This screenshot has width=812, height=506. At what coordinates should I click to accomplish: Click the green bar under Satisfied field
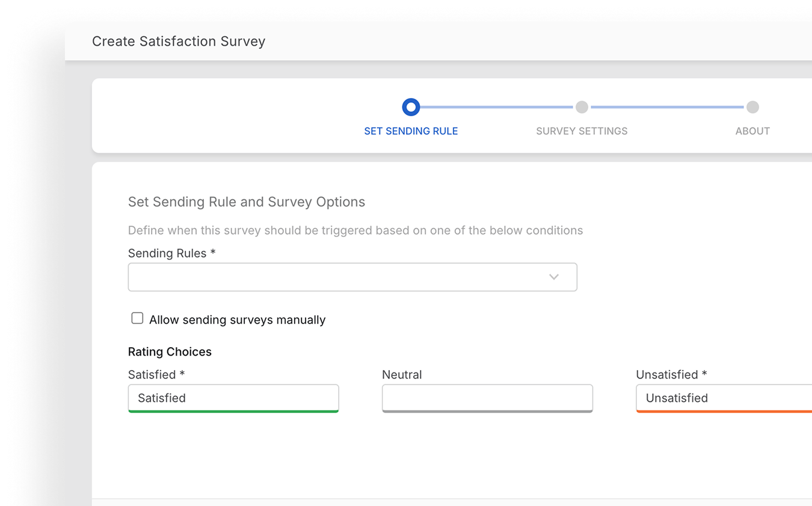(x=233, y=412)
